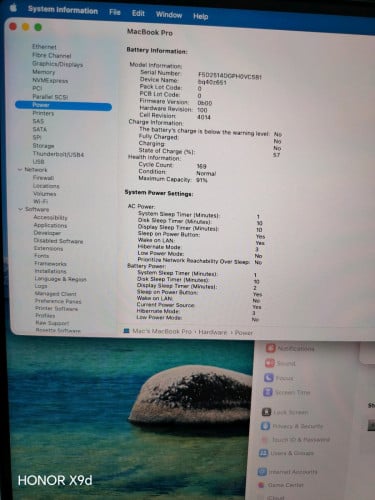Select Raw Support under Software

point(52,323)
